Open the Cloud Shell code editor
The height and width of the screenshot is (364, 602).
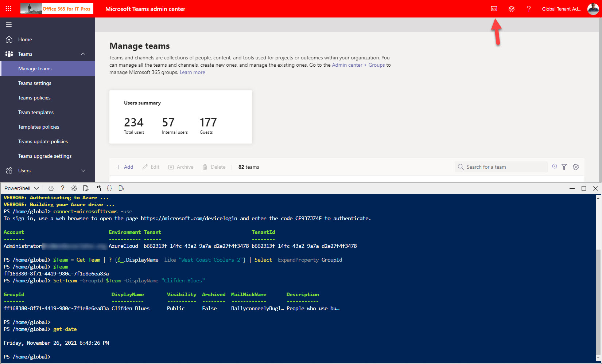[109, 188]
